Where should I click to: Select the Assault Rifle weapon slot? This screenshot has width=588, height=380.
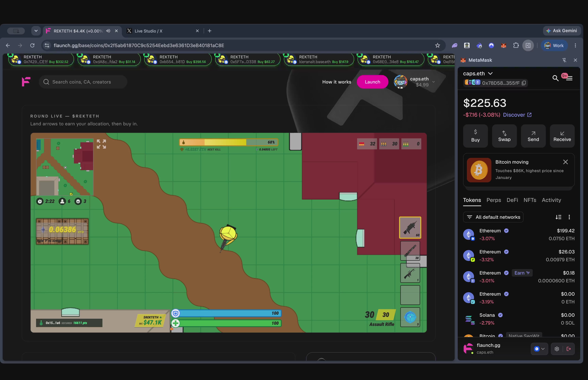coord(410,227)
